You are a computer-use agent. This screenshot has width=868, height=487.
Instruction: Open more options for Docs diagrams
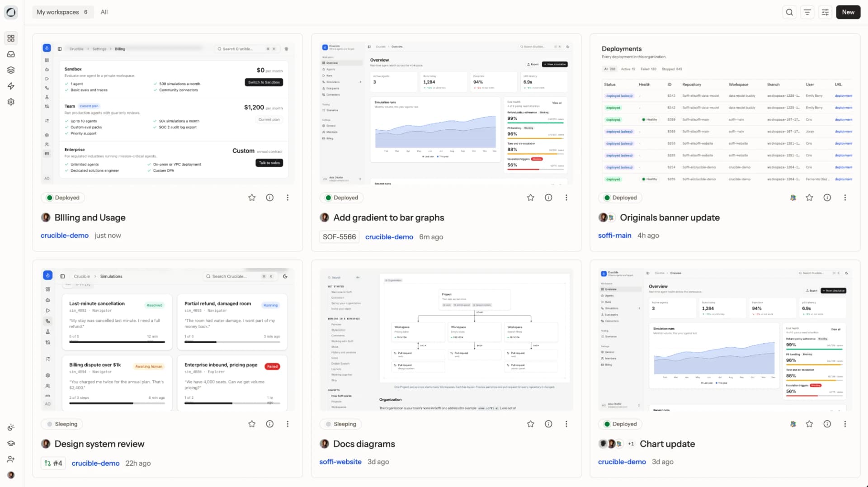566,424
